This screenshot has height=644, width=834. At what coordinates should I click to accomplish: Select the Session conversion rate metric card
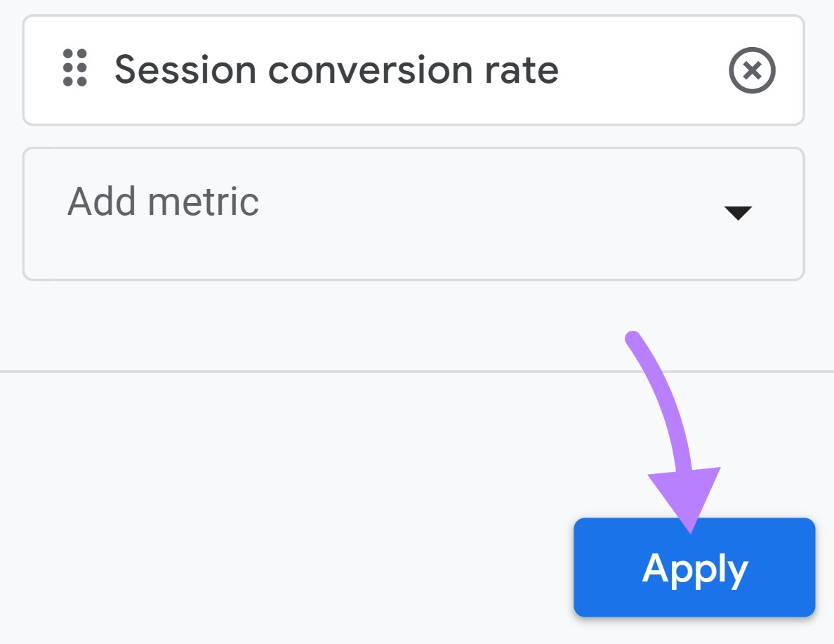click(x=413, y=70)
